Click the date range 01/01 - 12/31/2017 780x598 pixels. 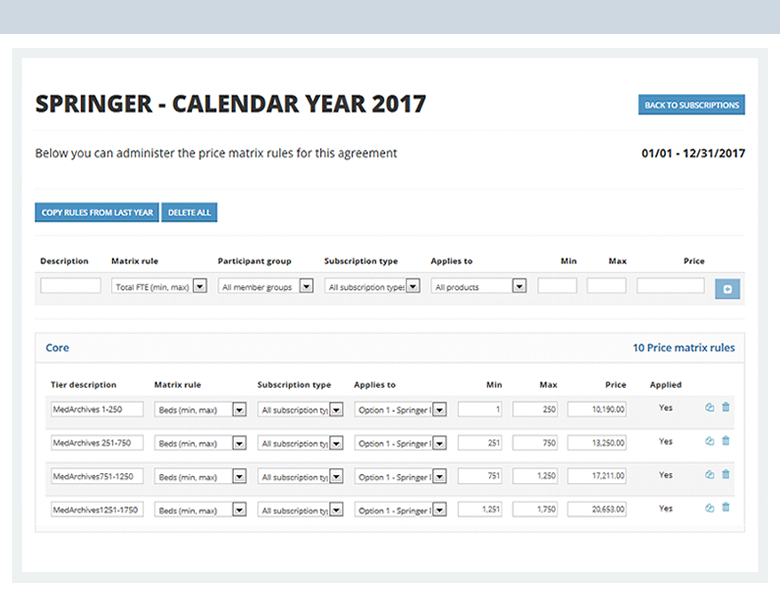(693, 153)
